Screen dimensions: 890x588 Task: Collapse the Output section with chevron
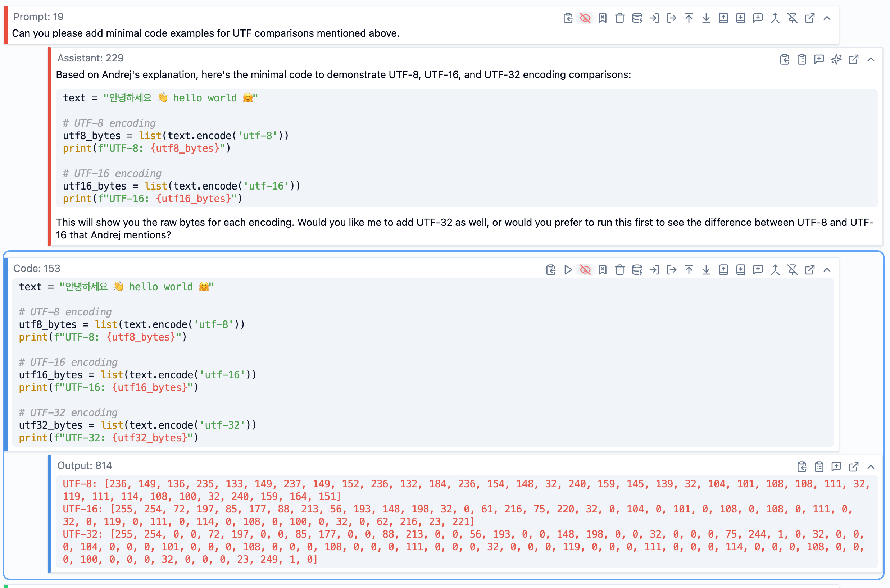click(x=871, y=466)
